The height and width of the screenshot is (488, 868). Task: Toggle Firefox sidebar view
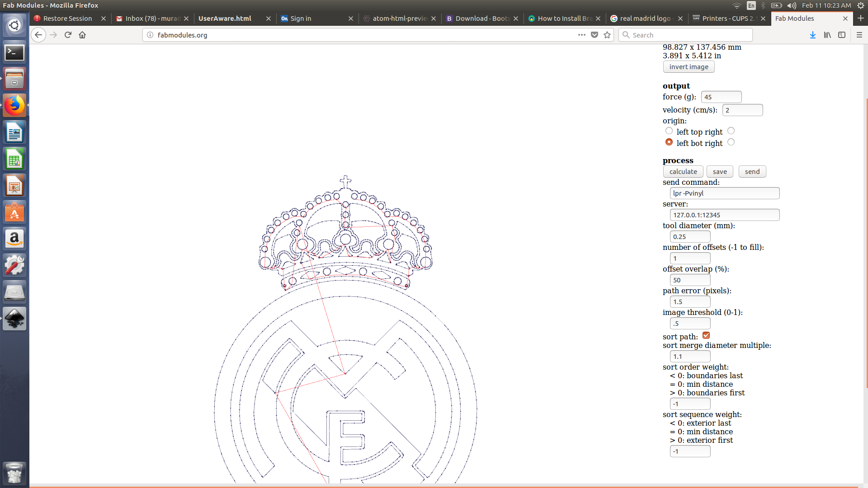coord(842,35)
